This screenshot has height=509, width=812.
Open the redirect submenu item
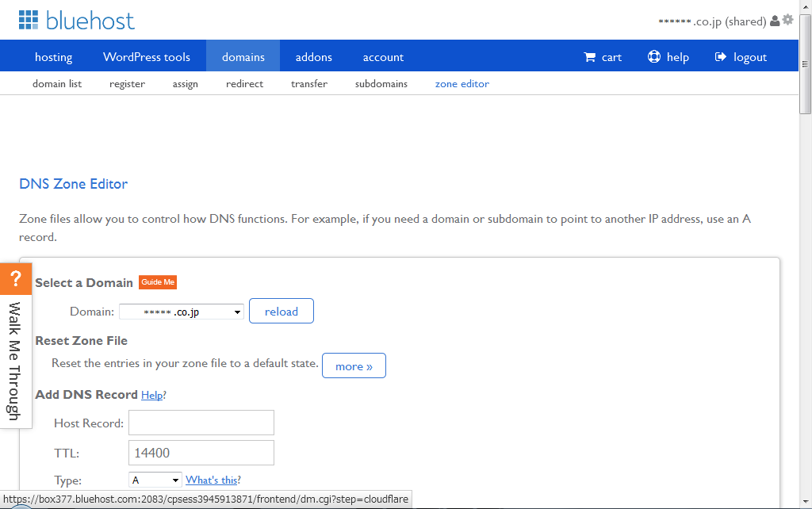244,83
